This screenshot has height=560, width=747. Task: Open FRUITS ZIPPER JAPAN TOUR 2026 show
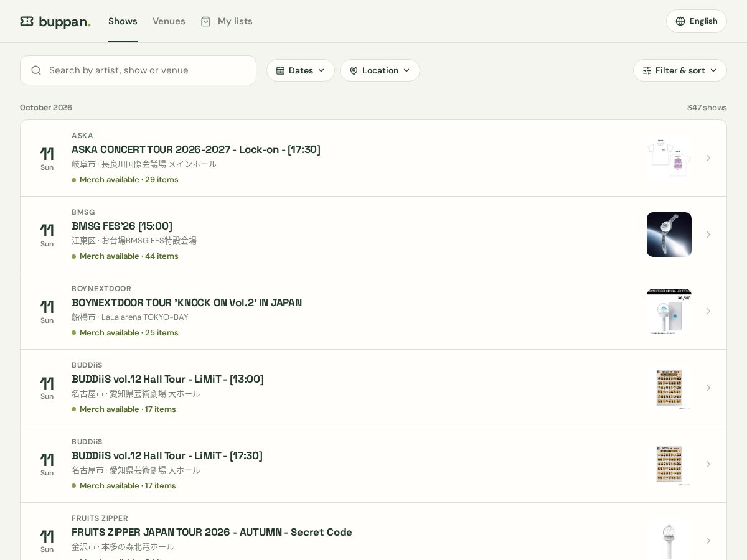coord(212,532)
